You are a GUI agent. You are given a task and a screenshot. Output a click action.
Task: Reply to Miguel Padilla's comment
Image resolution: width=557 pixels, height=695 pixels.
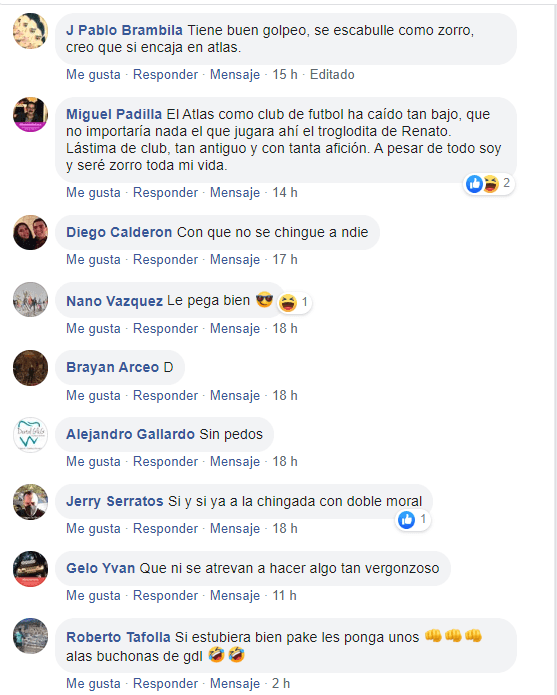(x=165, y=192)
